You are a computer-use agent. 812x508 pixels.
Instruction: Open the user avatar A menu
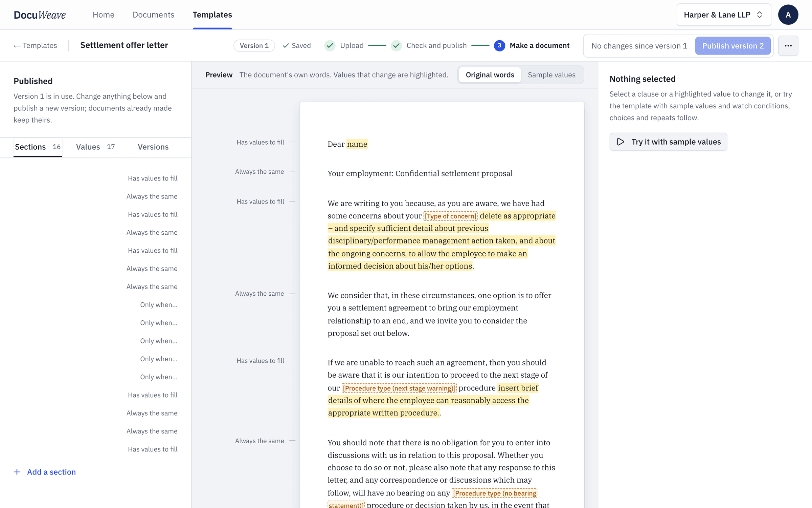pyautogui.click(x=788, y=15)
